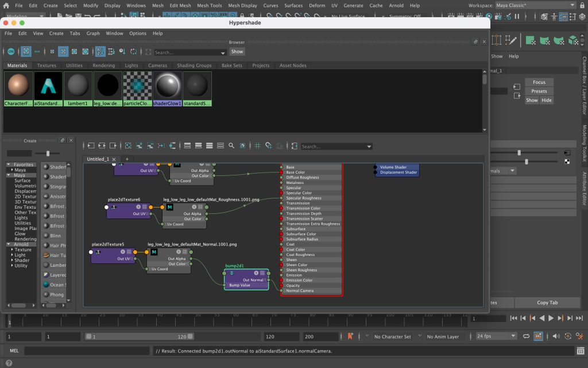Image resolution: width=588 pixels, height=368 pixels.
Task: Click the Hide button in Attribute Editor
Action: point(547,100)
